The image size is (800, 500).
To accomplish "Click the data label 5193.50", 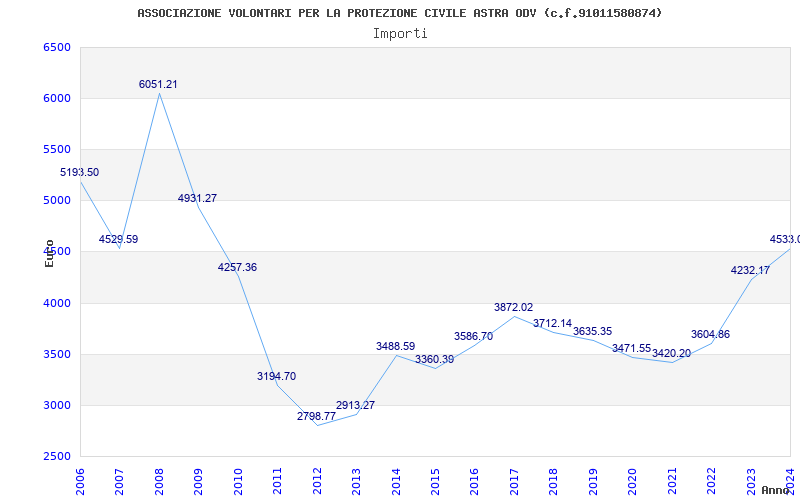I will click(80, 172).
